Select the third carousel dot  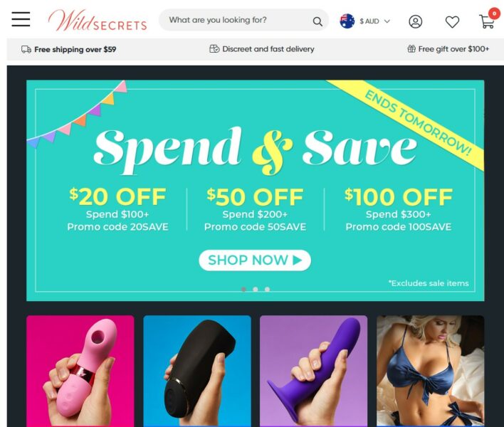pos(268,289)
